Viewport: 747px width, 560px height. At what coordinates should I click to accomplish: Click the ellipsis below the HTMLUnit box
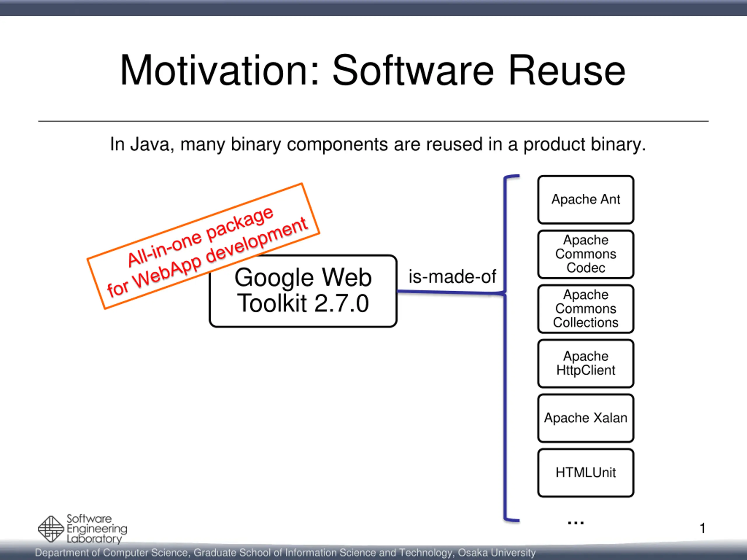576,523
